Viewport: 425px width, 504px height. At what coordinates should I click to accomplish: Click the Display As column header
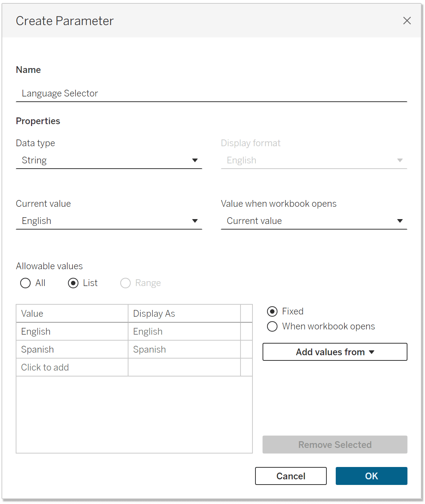click(184, 313)
